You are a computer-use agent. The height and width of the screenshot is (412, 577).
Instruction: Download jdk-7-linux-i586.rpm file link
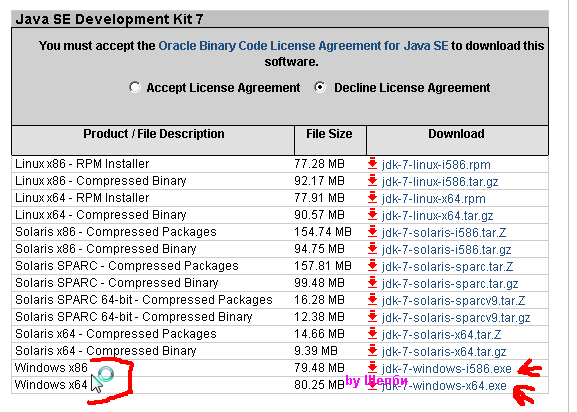(436, 165)
